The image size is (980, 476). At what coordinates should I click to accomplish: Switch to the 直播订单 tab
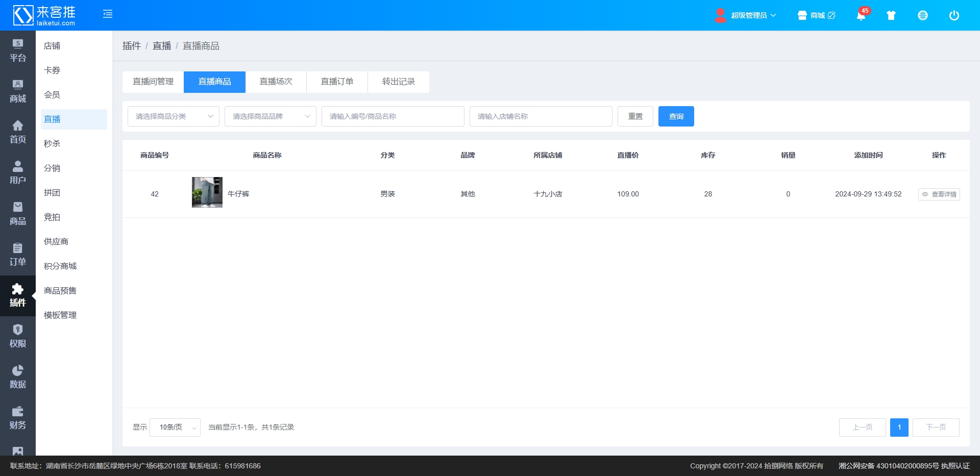tap(337, 82)
